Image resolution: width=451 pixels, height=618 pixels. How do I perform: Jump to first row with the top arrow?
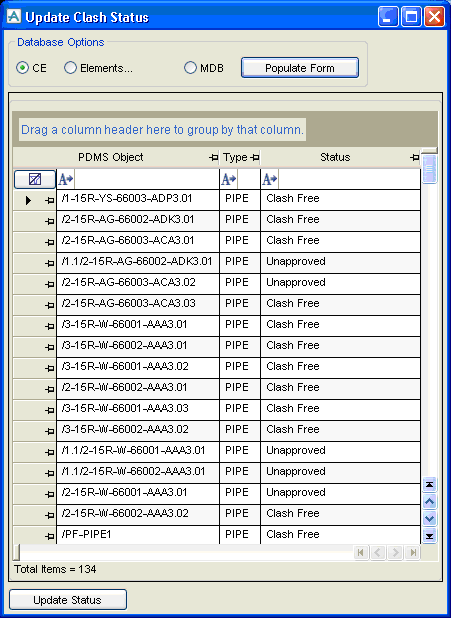coord(430,484)
